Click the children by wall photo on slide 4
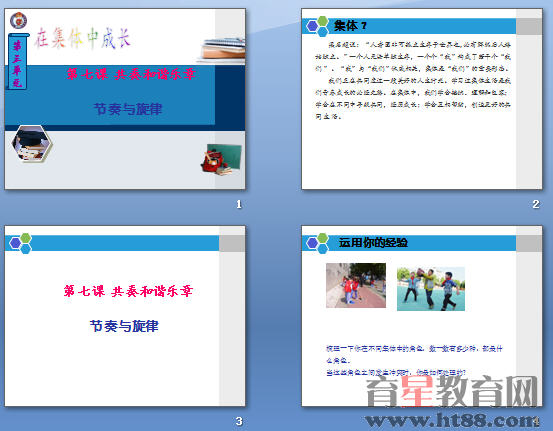Screen dimensions: 553x431 356,285
